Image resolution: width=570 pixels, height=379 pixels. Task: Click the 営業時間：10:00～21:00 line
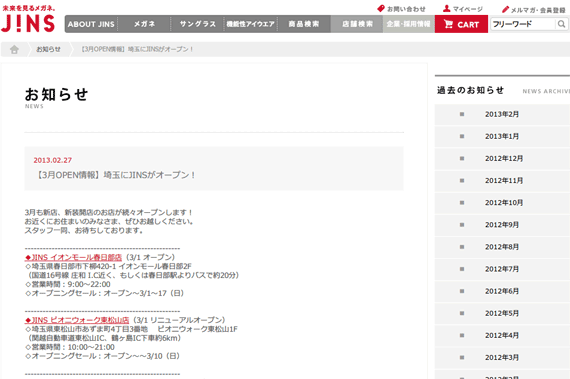(70, 347)
